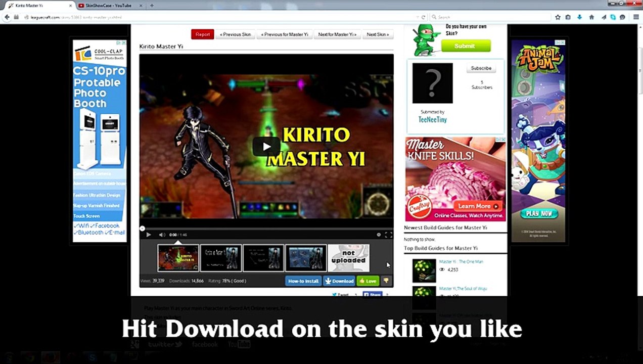
Task: Select the Kirito Master Yi browser tab
Action: pos(38,6)
